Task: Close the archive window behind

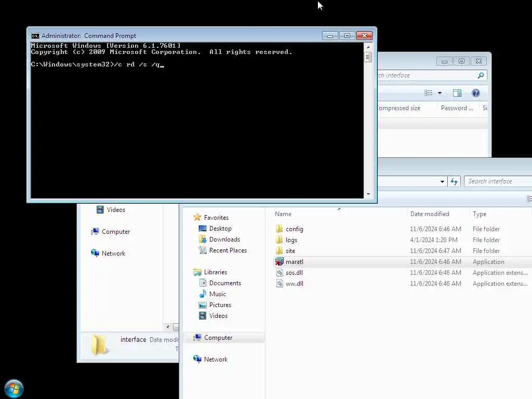Action: click(x=478, y=61)
